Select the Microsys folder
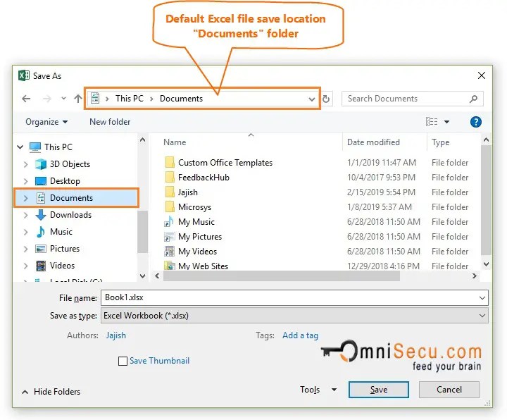The height and width of the screenshot is (420, 507). click(x=194, y=207)
